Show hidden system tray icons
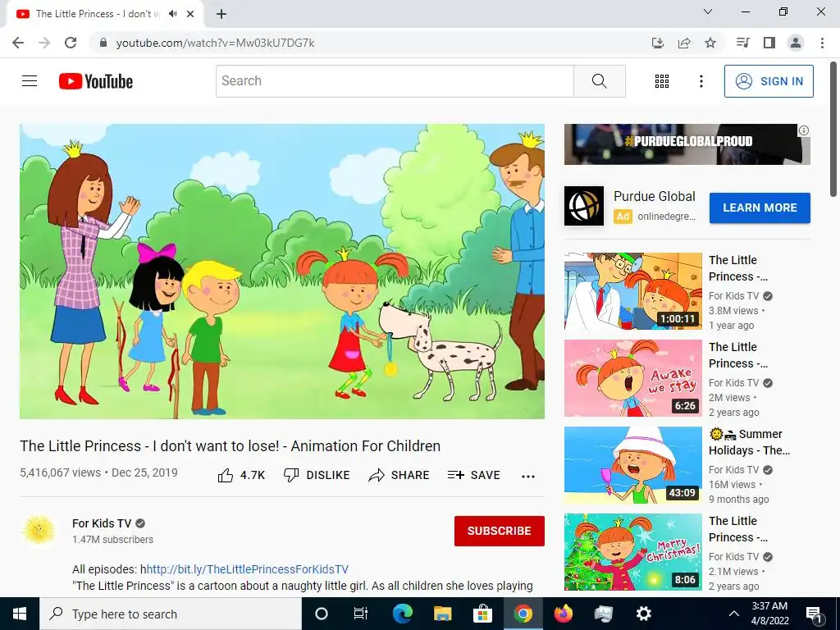840x630 pixels. coord(734,614)
